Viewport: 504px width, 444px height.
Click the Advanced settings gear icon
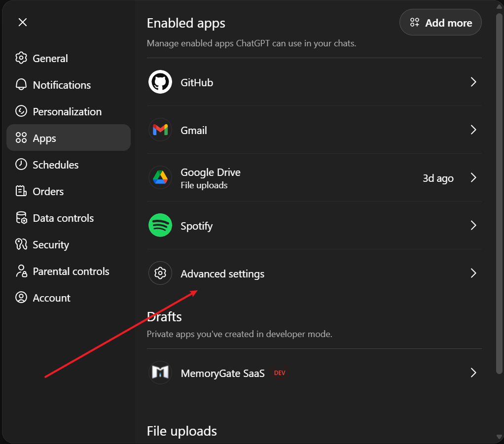click(x=160, y=273)
